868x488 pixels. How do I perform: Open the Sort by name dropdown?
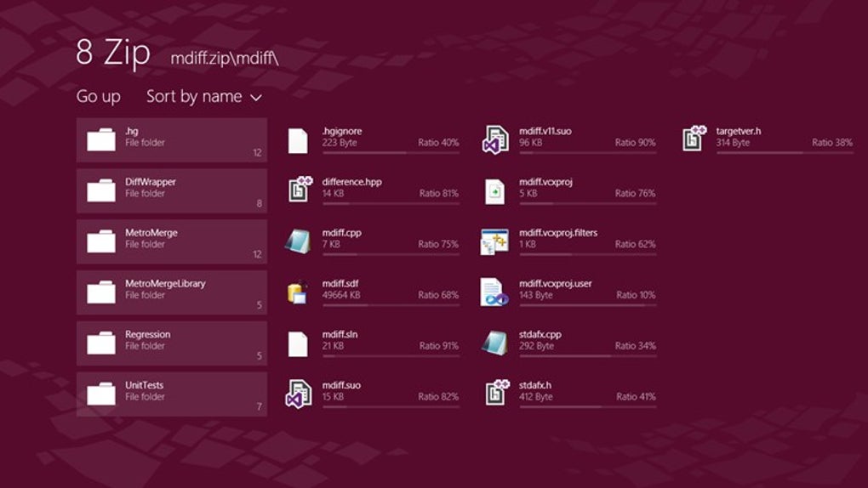203,97
